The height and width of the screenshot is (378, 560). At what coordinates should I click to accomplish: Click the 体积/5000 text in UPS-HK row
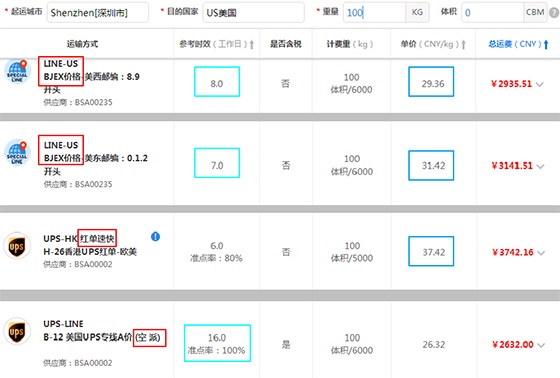pos(352,258)
